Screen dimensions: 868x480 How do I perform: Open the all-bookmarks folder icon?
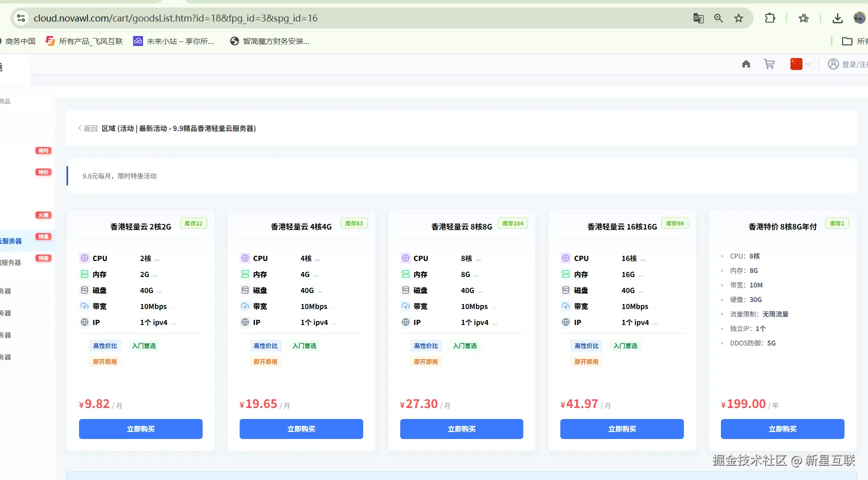coord(847,41)
